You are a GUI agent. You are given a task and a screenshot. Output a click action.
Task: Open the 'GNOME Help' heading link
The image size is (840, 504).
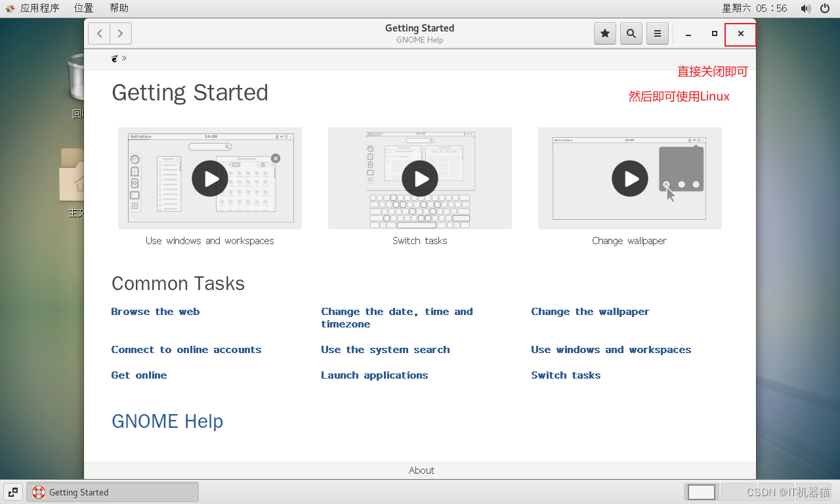167,421
